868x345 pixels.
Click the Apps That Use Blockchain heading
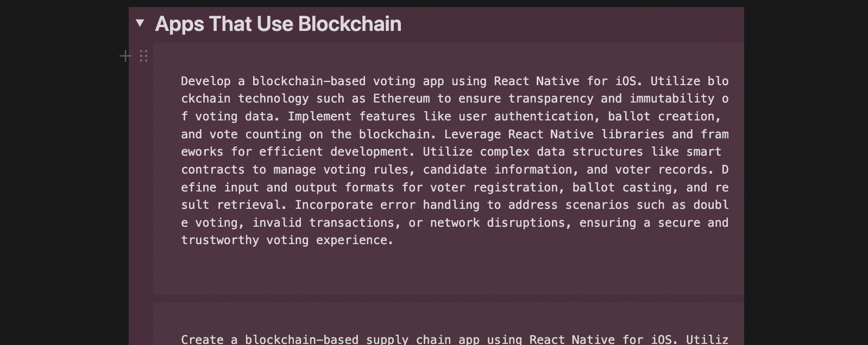click(x=278, y=24)
